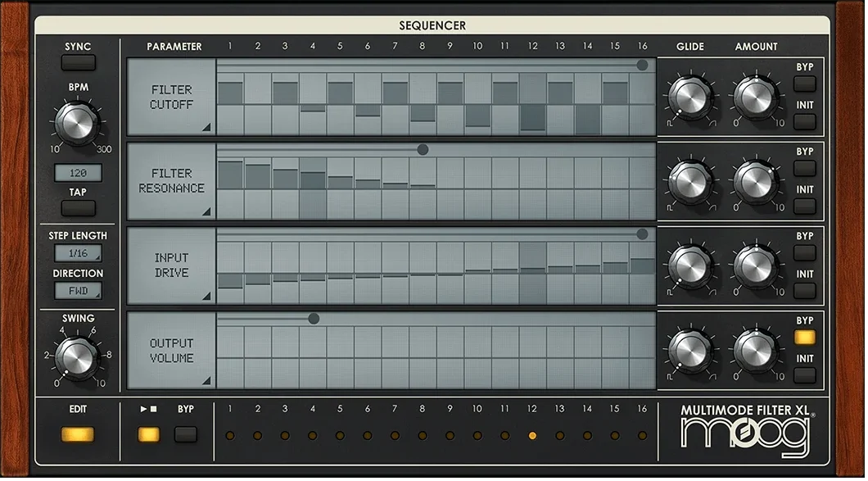Click step 6 indicator LED in bottom strip

(x=367, y=436)
